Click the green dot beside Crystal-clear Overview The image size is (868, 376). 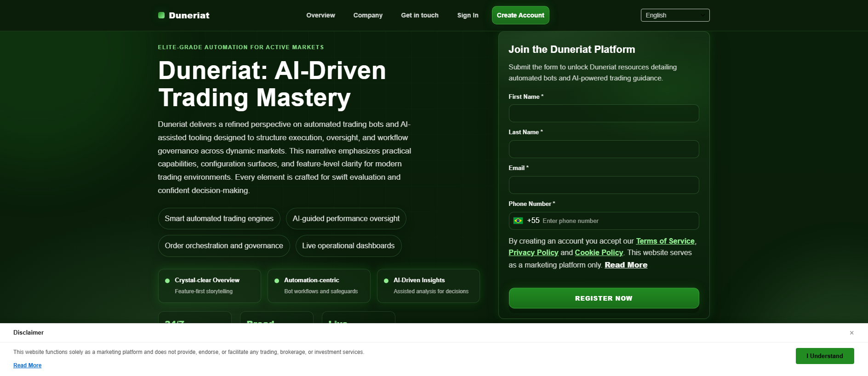(167, 281)
